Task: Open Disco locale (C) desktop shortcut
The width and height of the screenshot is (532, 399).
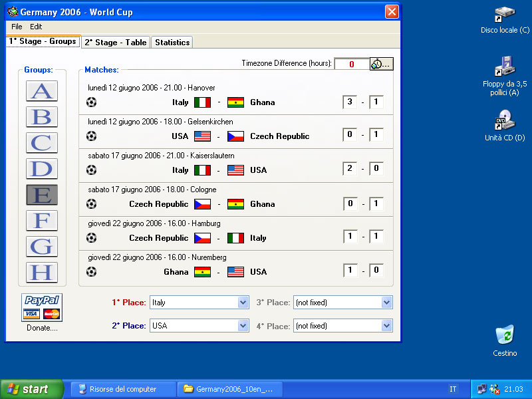Action: [x=505, y=21]
